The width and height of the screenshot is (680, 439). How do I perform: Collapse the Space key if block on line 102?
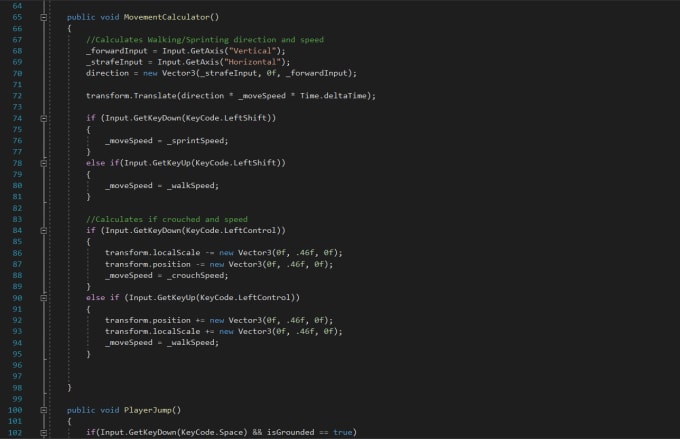point(44,432)
